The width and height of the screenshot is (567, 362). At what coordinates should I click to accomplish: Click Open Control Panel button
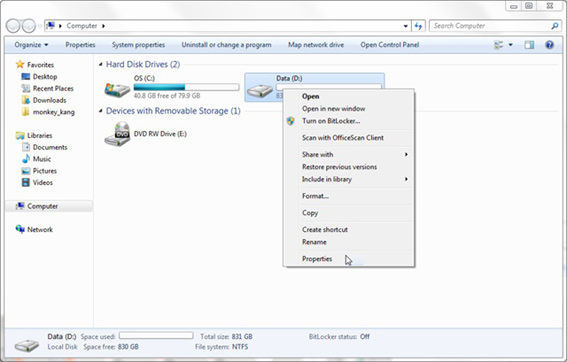389,45
